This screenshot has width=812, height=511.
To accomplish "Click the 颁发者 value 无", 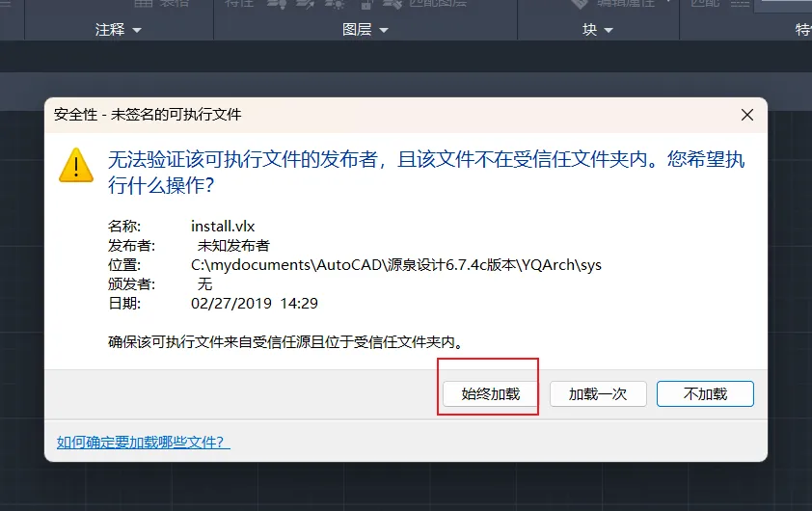I will pos(205,284).
